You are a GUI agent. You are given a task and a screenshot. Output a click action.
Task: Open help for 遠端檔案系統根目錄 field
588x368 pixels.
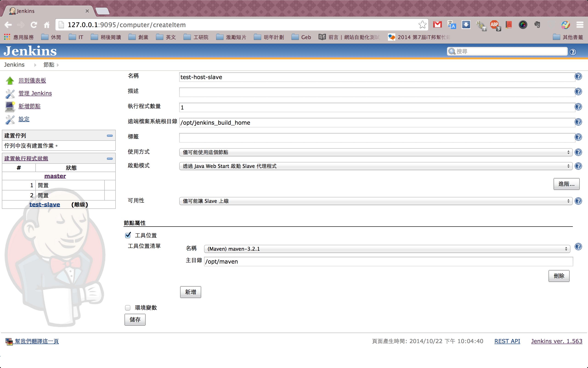[x=578, y=122]
